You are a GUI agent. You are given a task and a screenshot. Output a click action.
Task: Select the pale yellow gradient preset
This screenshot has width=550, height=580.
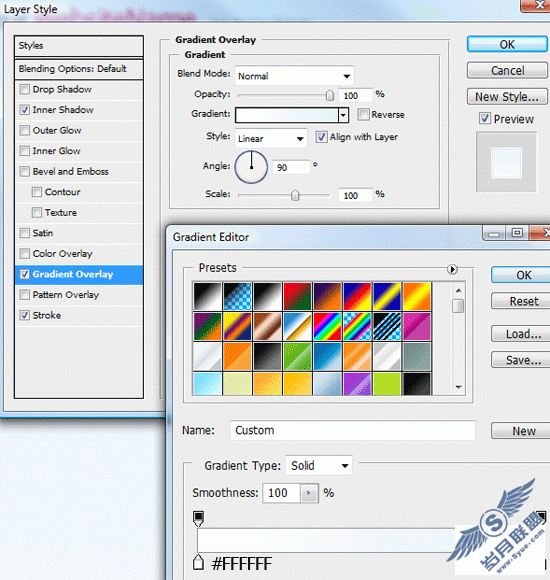point(237,384)
